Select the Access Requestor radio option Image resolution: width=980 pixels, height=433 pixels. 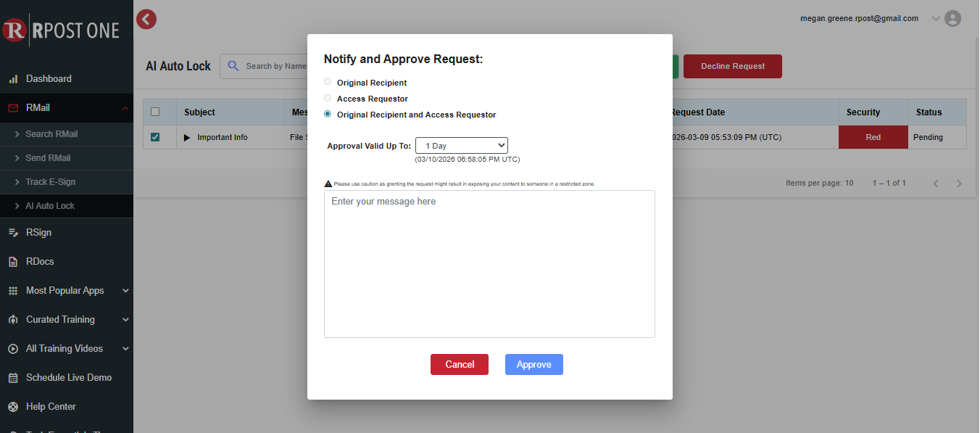327,98
